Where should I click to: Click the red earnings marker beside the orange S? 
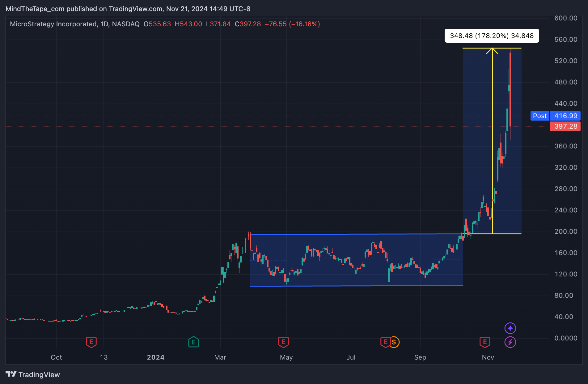[385, 342]
